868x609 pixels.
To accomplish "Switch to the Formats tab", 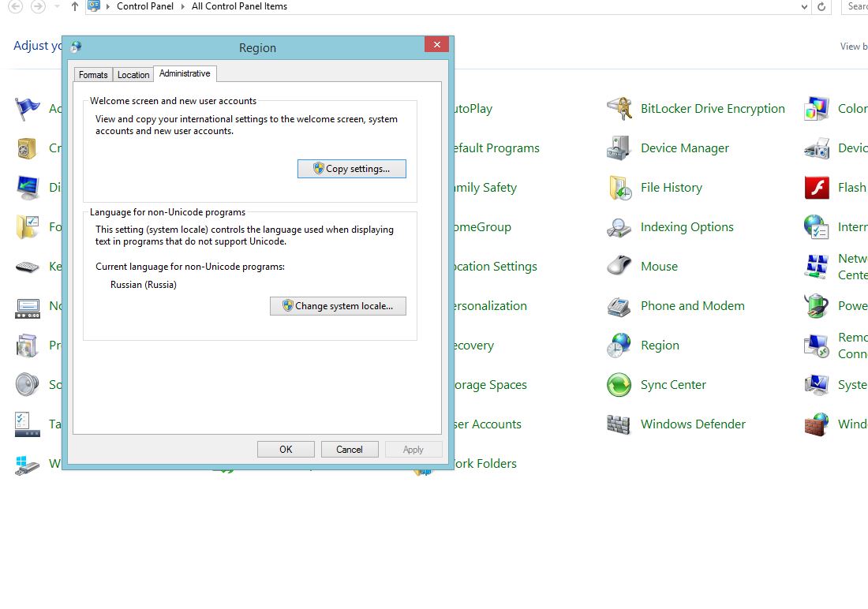I will (93, 75).
